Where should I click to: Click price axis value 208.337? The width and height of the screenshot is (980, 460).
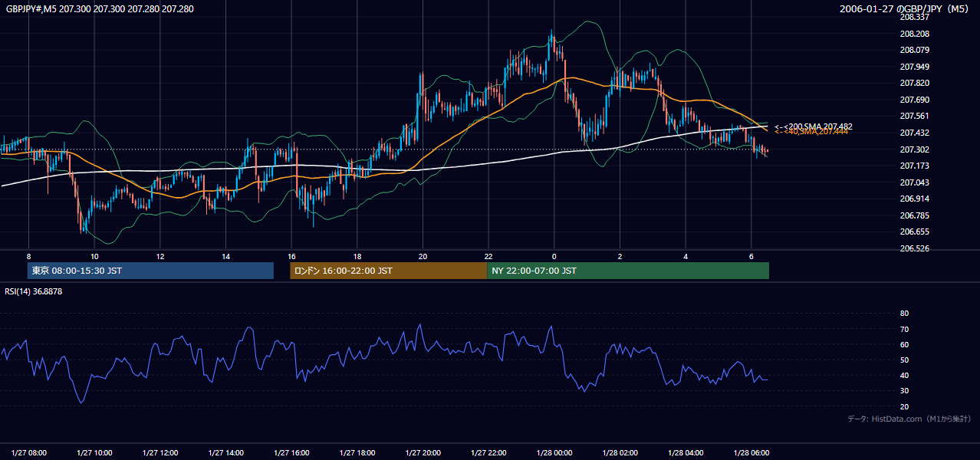click(914, 17)
